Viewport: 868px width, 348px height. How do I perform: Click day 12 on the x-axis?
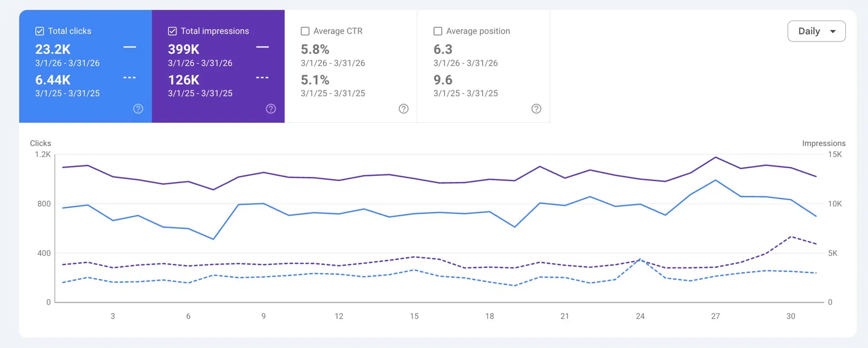coord(339,316)
